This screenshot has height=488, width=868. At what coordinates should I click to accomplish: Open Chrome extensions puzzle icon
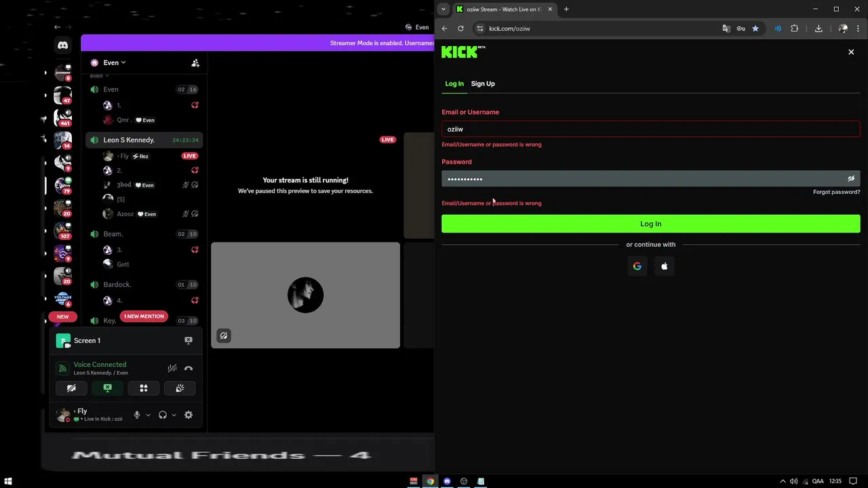point(795,28)
